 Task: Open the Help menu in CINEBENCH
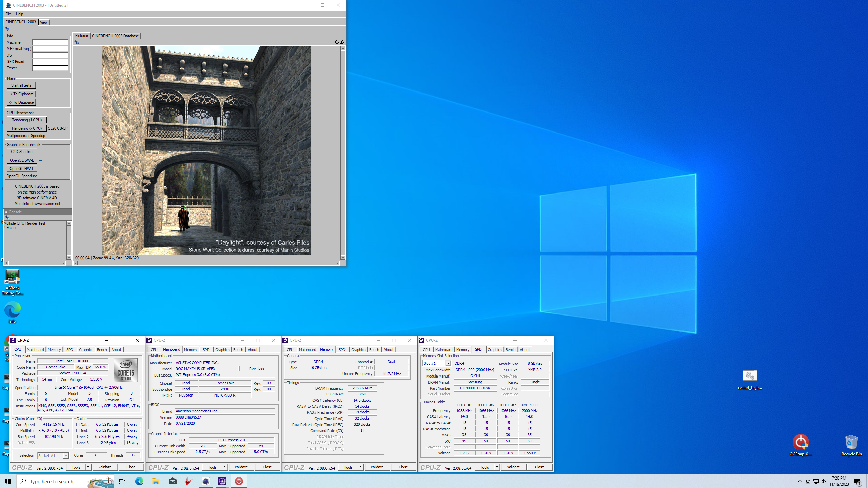(x=20, y=14)
